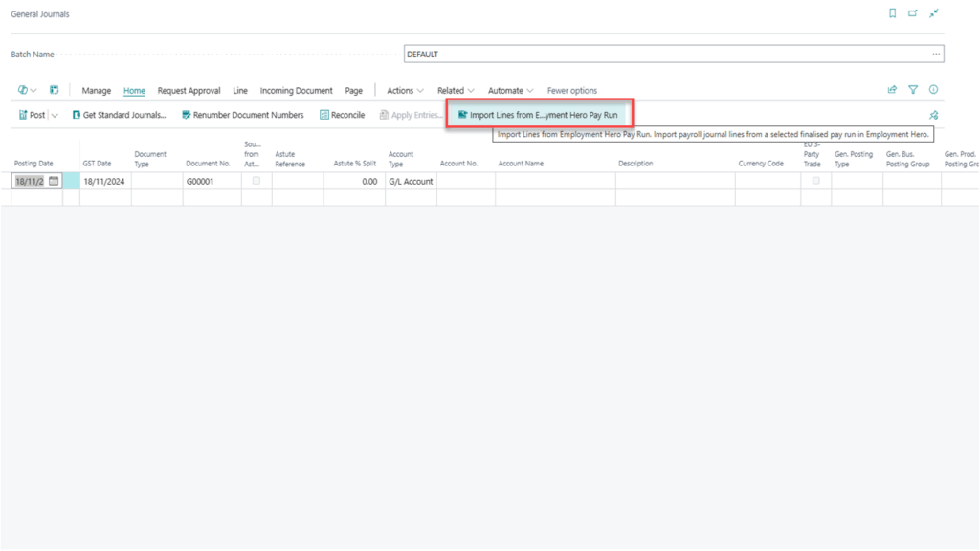Click Get Standard Journals

click(119, 114)
